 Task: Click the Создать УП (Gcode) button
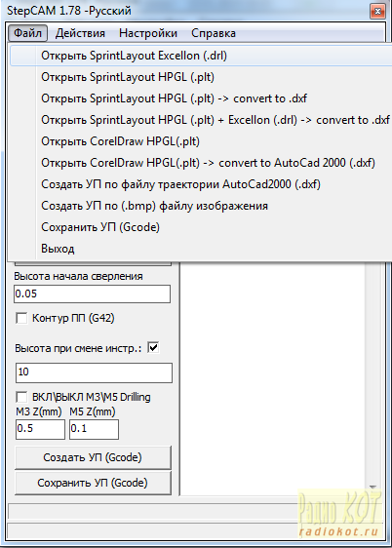point(93,457)
